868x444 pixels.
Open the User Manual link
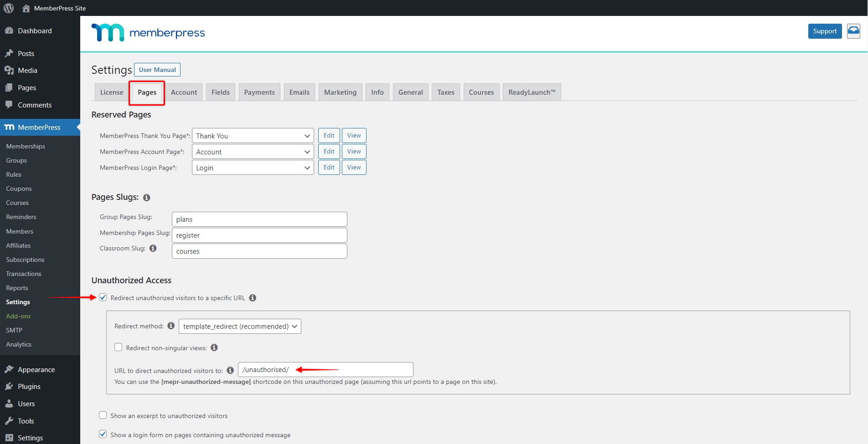coord(157,70)
